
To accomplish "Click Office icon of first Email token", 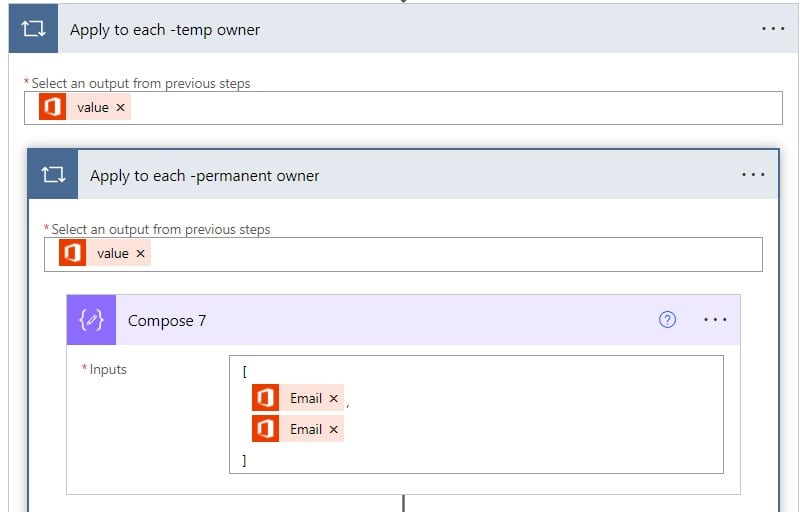I will coord(265,398).
